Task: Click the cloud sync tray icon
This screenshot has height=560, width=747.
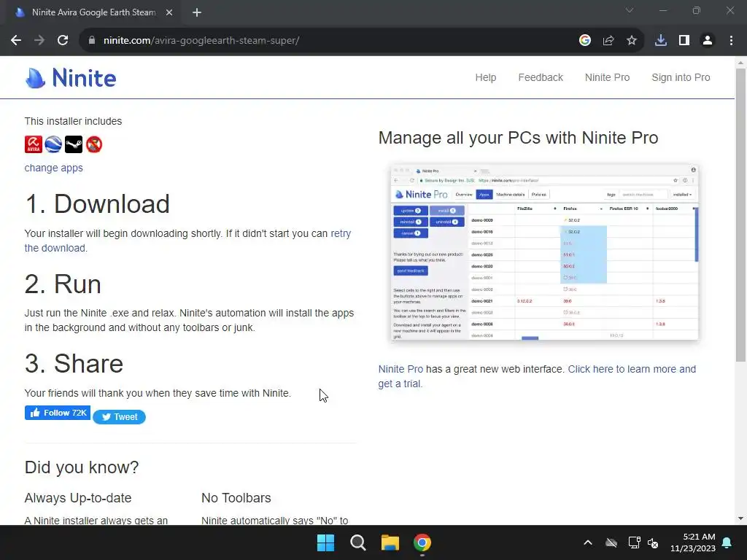Action: pos(611,542)
